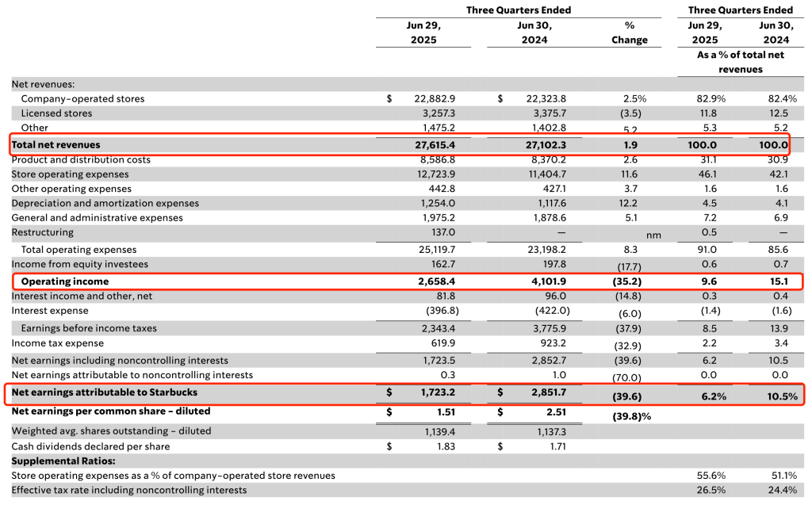Select the 1,723.5 net earnings value
The image size is (812, 505).
(439, 360)
